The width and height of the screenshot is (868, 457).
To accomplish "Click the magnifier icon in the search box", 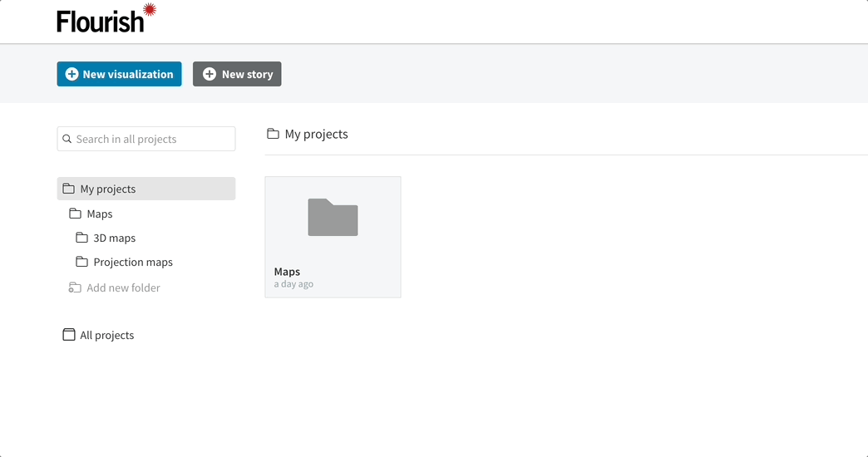I will point(67,139).
